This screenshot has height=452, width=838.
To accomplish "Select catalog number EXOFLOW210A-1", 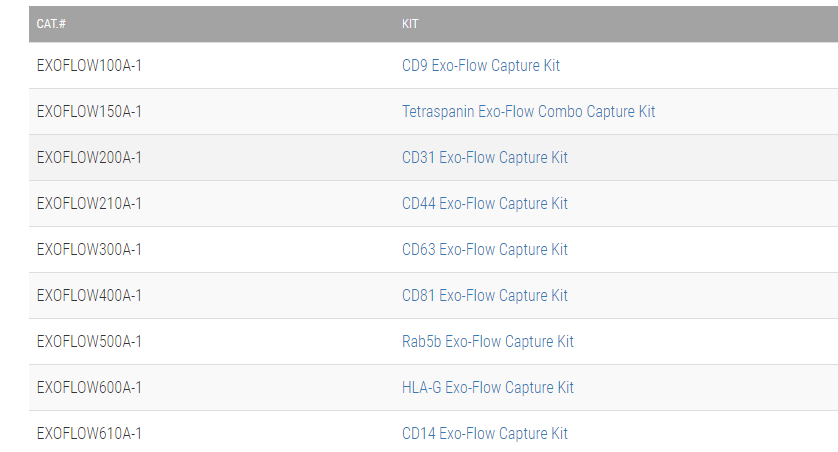I will tap(89, 204).
